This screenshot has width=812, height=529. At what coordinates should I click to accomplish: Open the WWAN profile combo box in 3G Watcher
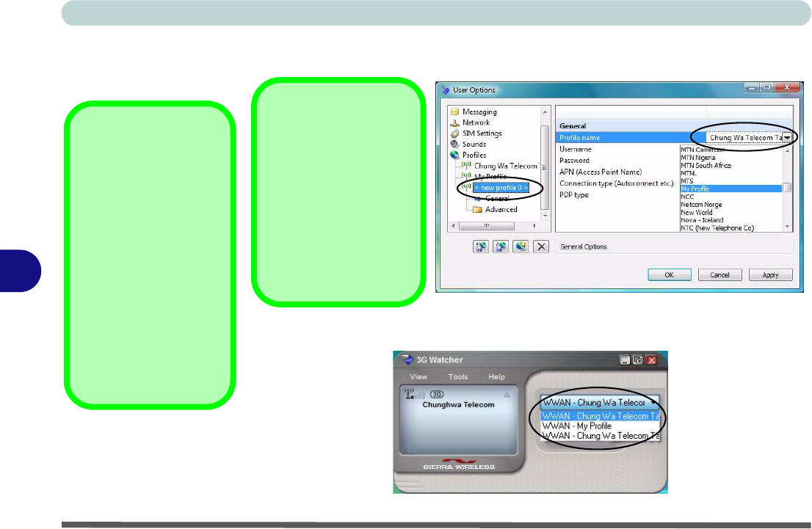pyautogui.click(x=600, y=402)
